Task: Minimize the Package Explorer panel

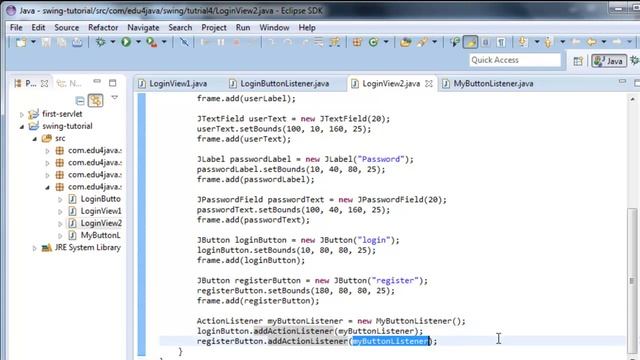Action: point(97,82)
